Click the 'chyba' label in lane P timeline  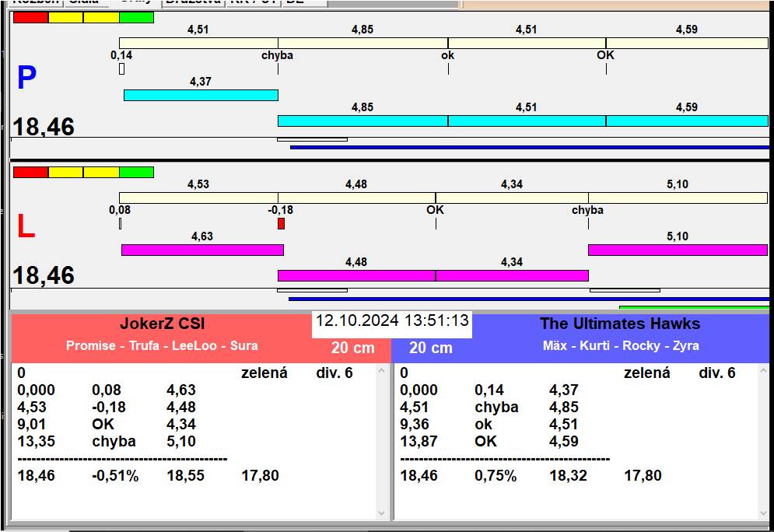278,55
